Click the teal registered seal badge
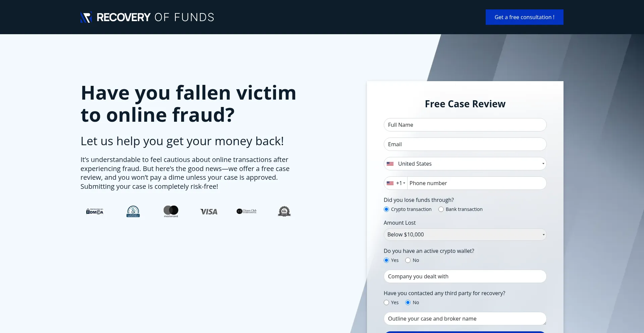Screen dimensions: 644x333 coord(133,212)
